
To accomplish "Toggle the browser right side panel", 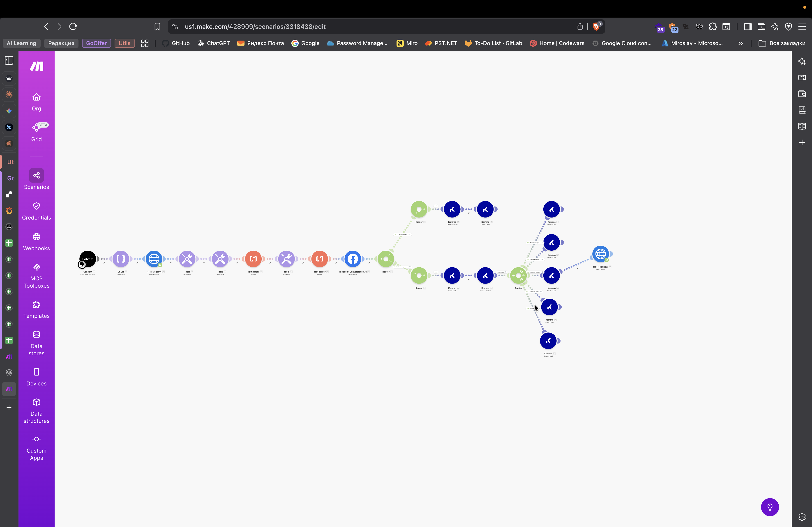I will tap(747, 27).
